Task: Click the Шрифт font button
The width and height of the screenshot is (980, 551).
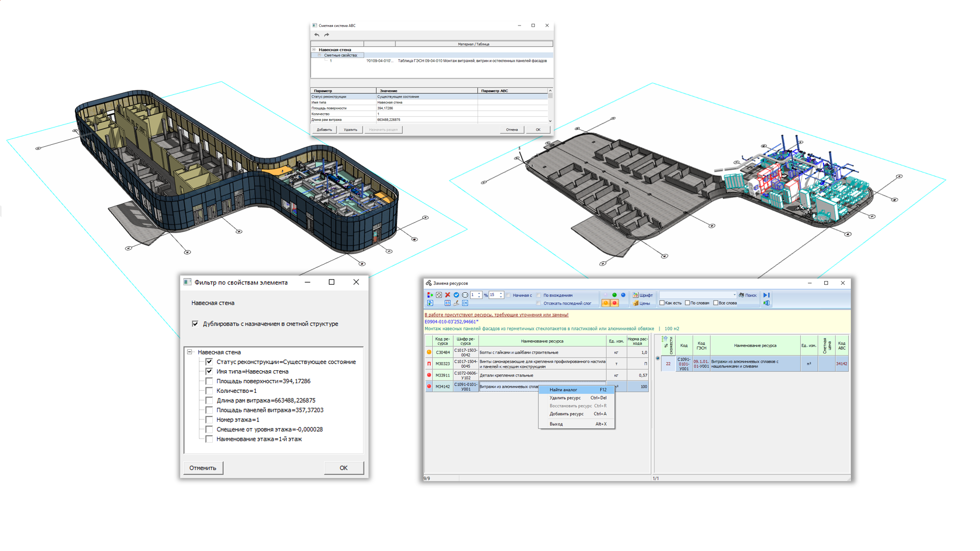Action: click(x=643, y=295)
